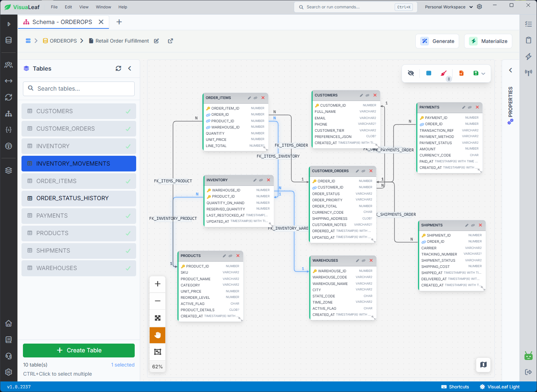Open the Help menu
The width and height of the screenshot is (537, 392).
click(x=123, y=7)
